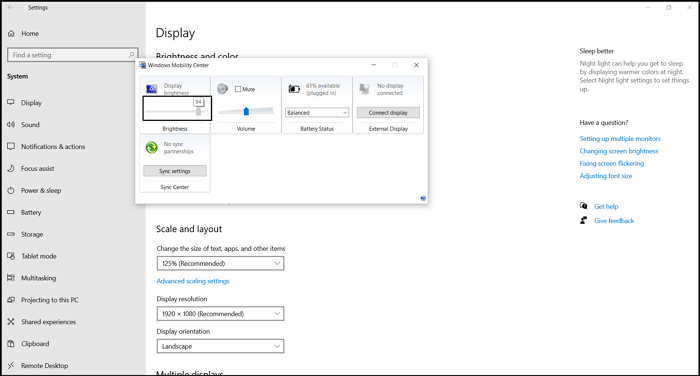Click the External Display monitor icon
The image size is (700, 376).
point(365,89)
